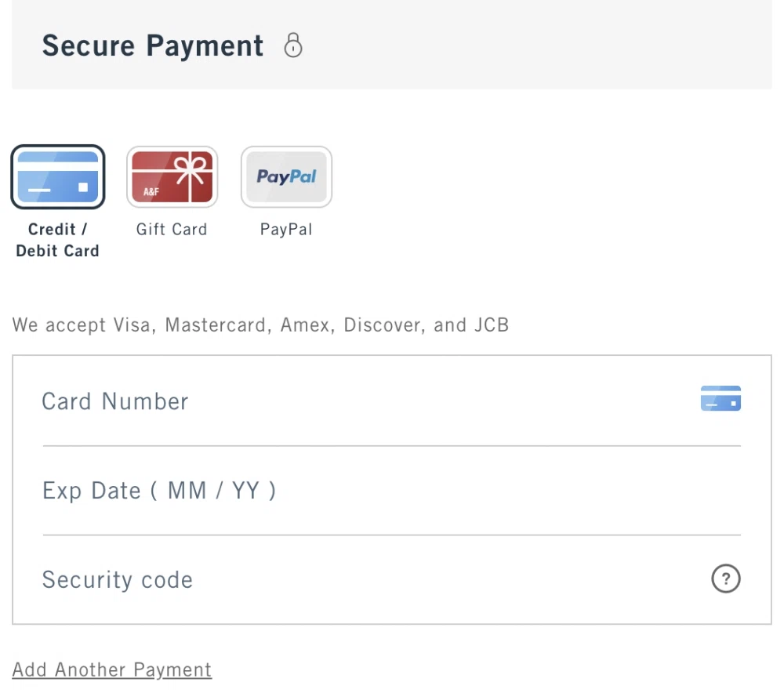Screen dimensions: 784x700
Task: Open the Security code help question mark
Action: click(726, 579)
